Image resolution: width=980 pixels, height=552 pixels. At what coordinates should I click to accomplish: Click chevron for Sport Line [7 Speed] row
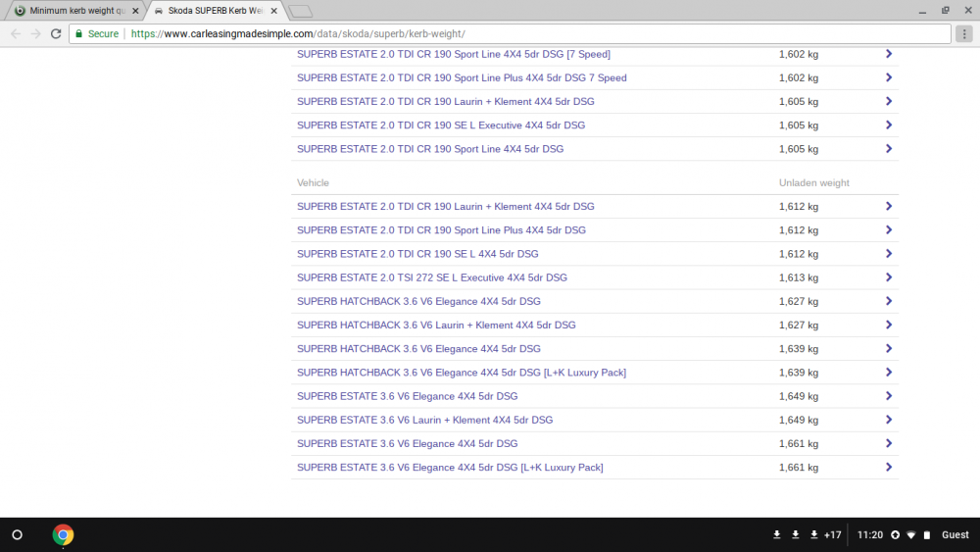888,54
